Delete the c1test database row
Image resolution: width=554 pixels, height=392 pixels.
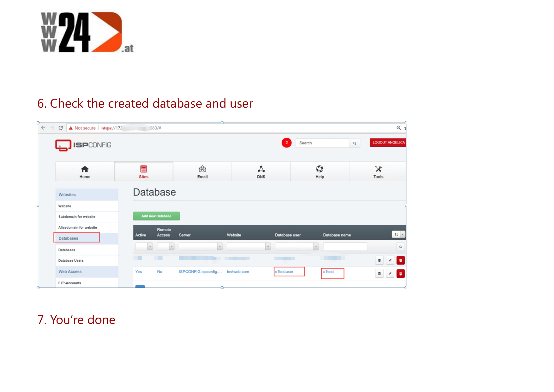pos(400,273)
